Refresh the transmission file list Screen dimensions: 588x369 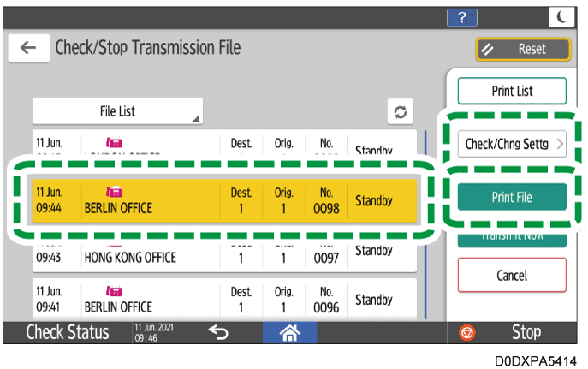point(399,112)
